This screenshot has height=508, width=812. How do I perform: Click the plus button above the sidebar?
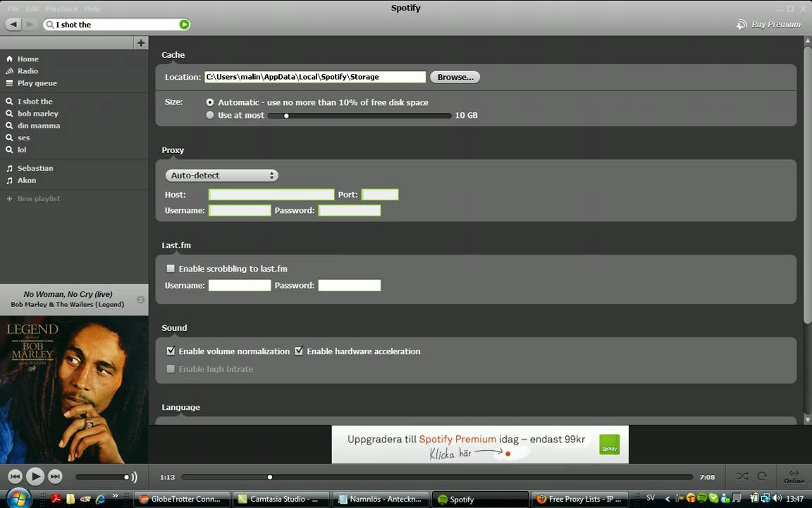click(x=141, y=42)
